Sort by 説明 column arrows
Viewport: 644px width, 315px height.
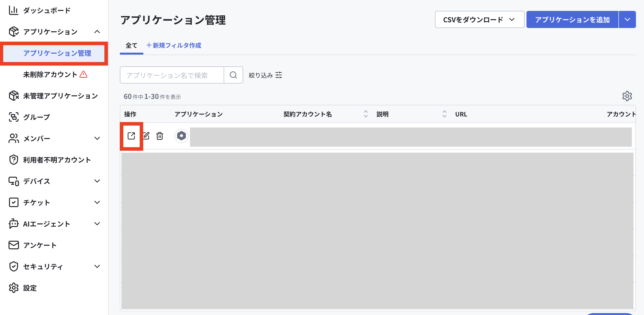[x=444, y=114]
